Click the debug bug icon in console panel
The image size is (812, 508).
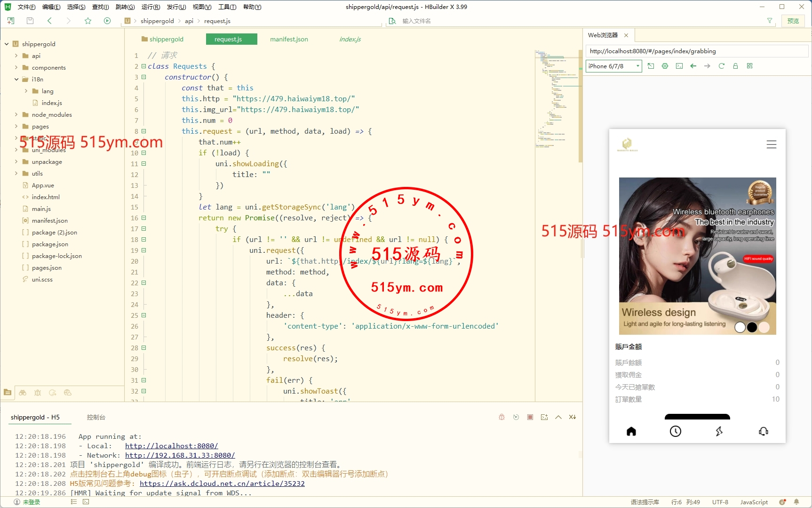pyautogui.click(x=502, y=417)
